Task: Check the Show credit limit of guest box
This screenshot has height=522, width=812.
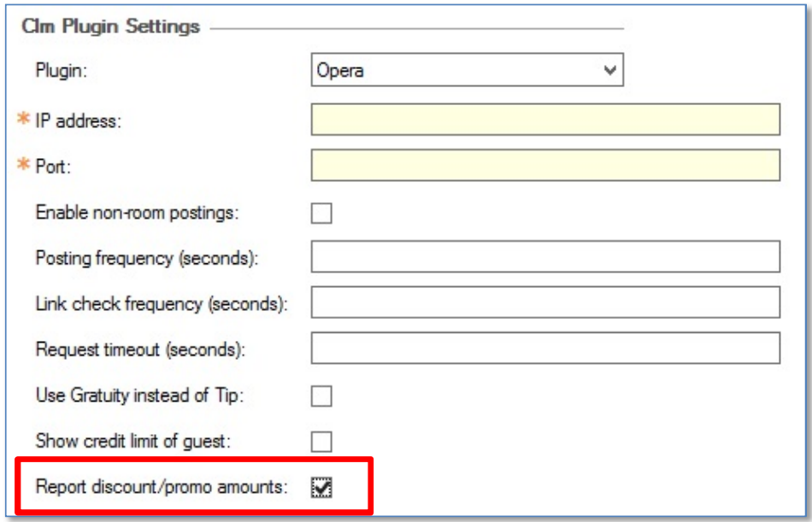Action: (321, 442)
